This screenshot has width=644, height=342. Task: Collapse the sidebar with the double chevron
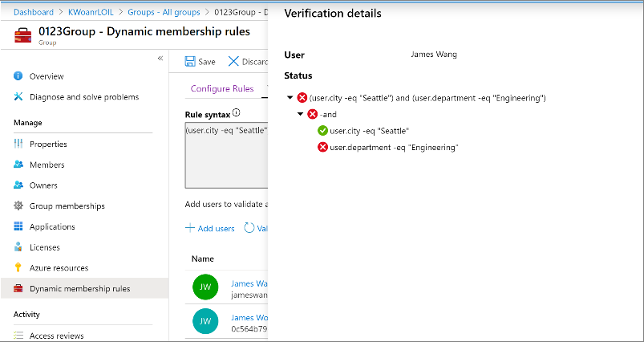tap(160, 59)
